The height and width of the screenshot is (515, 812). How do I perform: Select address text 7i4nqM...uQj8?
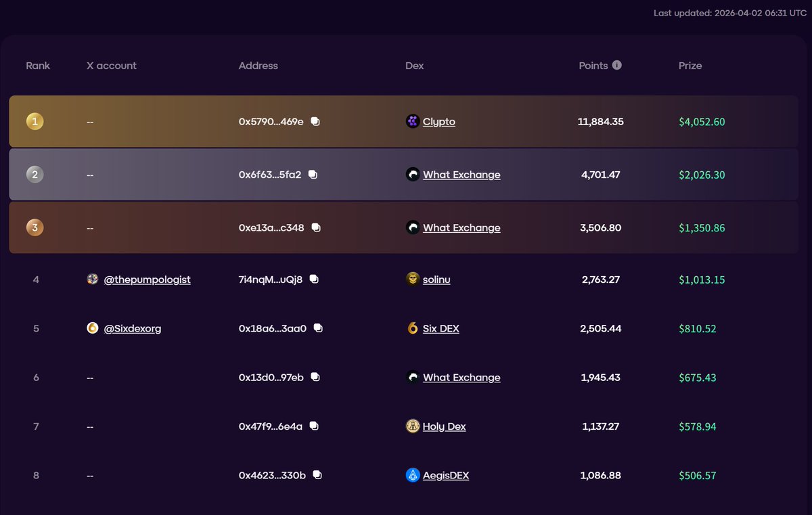(x=271, y=279)
